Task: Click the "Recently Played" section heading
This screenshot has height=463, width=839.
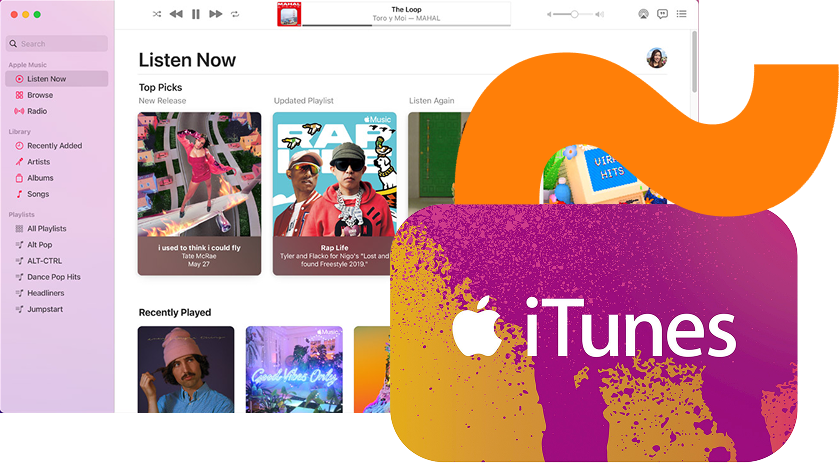Action: pos(175,313)
